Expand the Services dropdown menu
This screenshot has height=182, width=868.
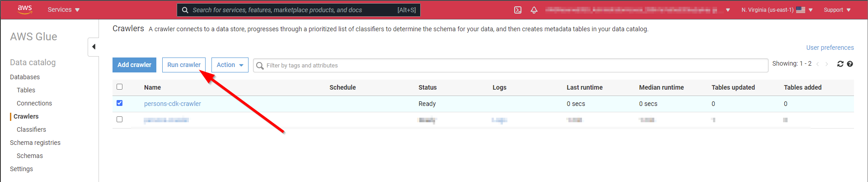(63, 10)
